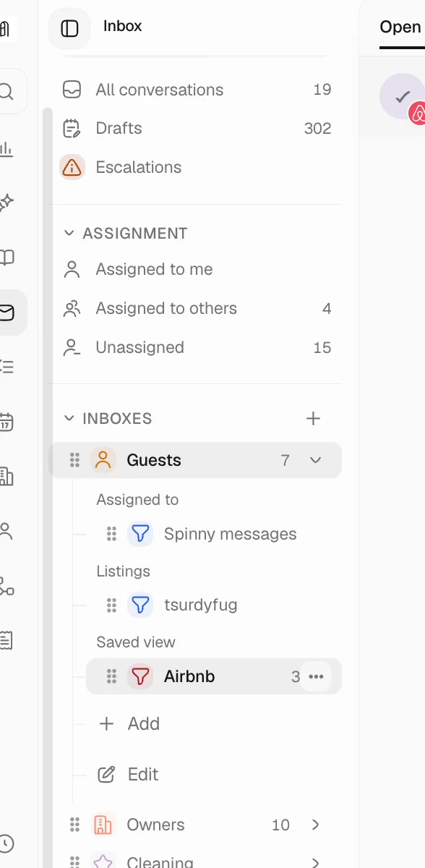This screenshot has width=425, height=868.
Task: Add a new inbox with plus button
Action: point(313,418)
